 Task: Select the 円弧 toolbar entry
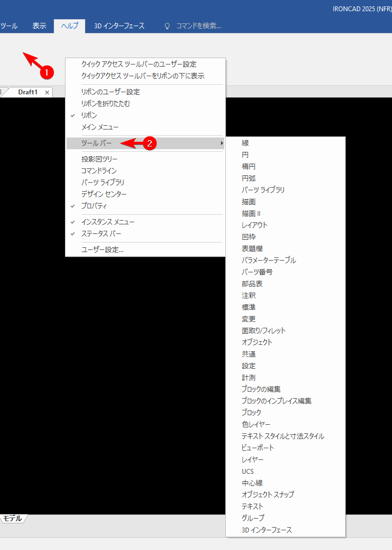coord(285,178)
